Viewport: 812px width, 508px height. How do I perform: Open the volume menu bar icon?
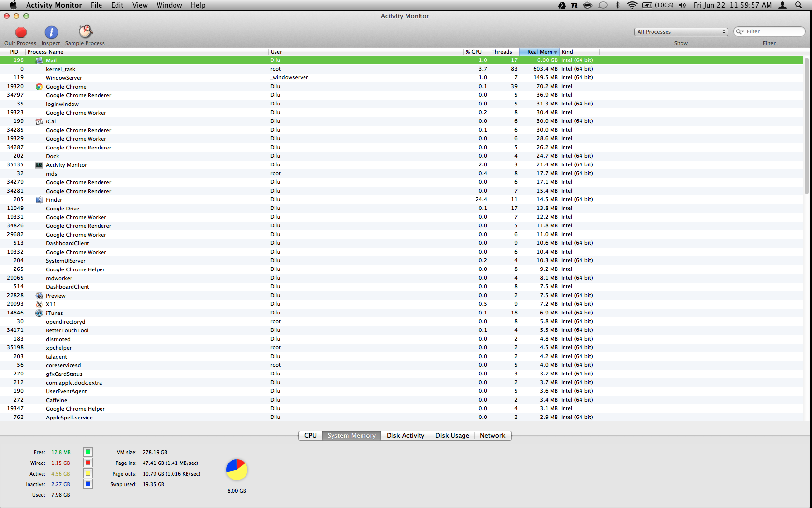[x=682, y=5]
